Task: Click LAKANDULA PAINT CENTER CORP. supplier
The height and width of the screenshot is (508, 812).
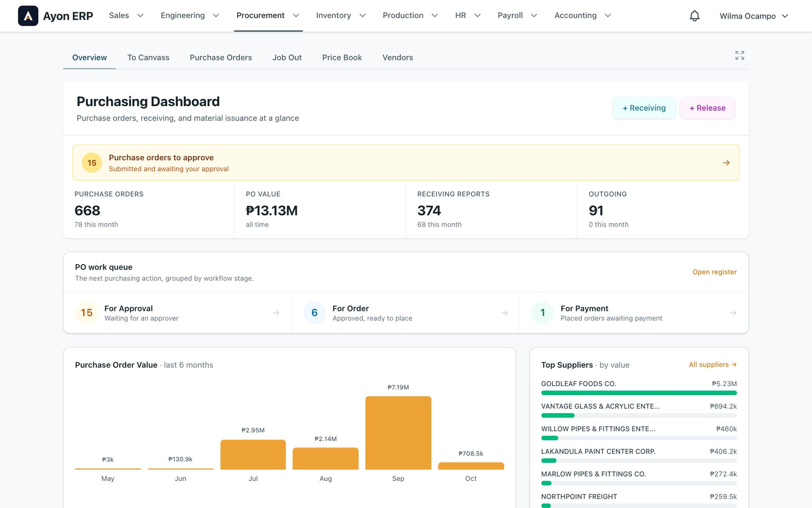Action: [639, 456]
